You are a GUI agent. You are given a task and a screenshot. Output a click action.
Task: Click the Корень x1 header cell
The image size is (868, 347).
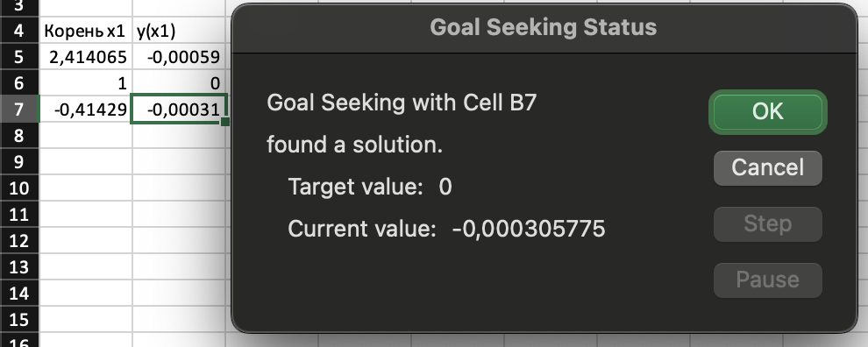(86, 31)
